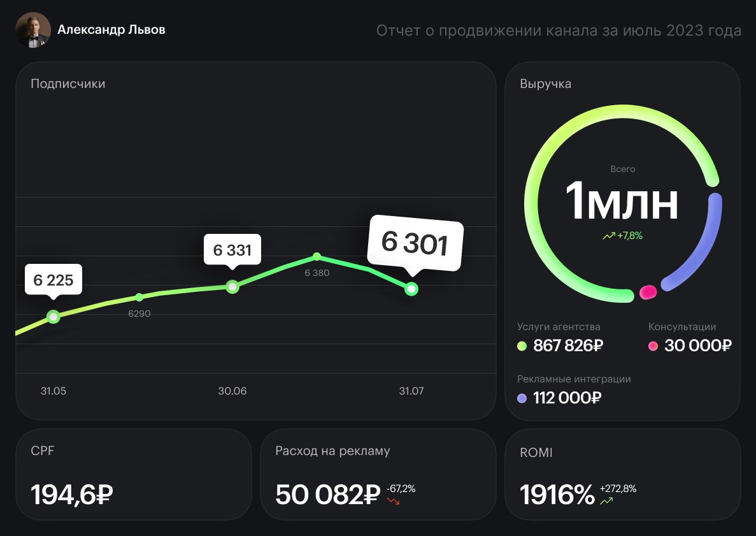Click the green revenue growth arrow icon
Screen dimensions: 756x536
[x=608, y=236]
